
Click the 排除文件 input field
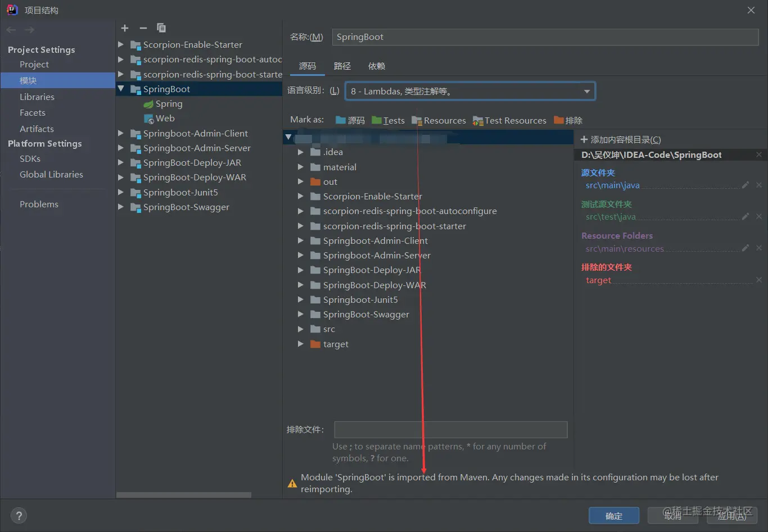[450, 430]
